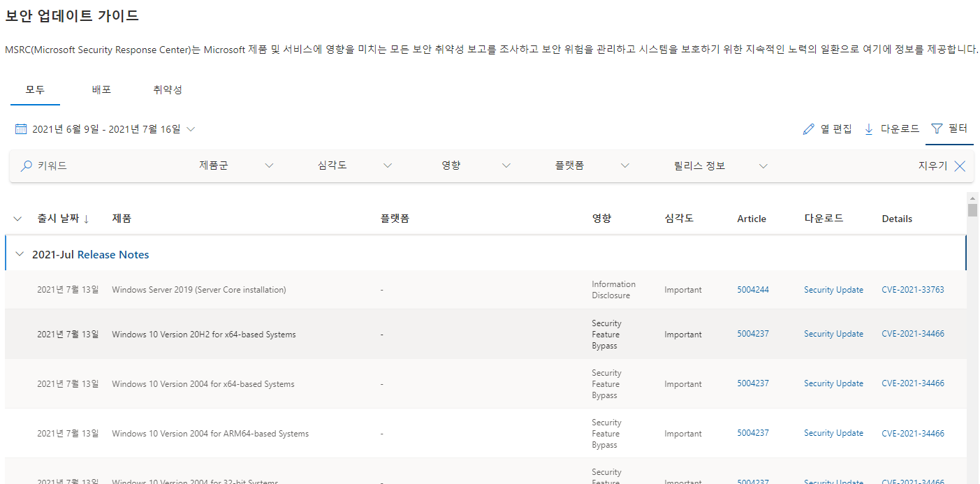Select Windows 10 Version 2004 for x64-based Systems

tap(203, 384)
